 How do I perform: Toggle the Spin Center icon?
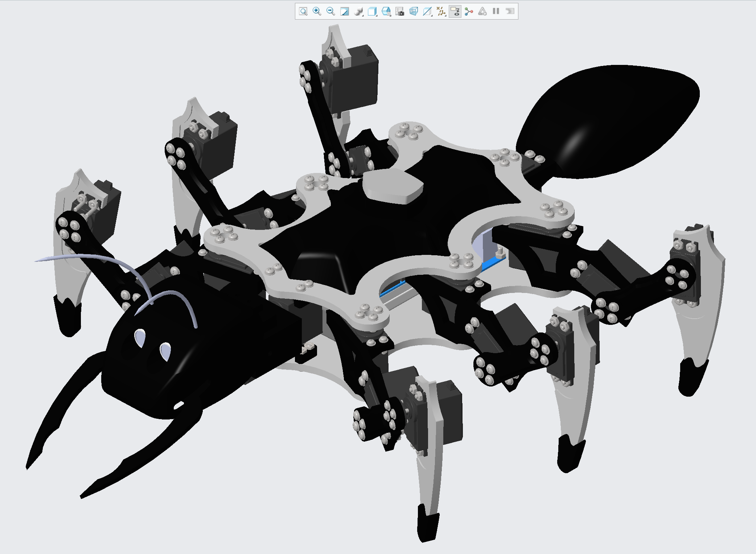coord(469,11)
